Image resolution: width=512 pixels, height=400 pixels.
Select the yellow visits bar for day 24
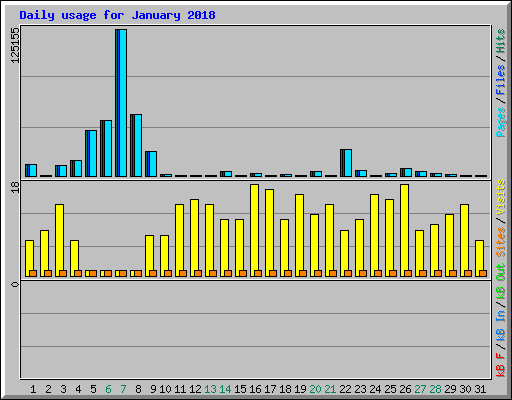pos(374,235)
